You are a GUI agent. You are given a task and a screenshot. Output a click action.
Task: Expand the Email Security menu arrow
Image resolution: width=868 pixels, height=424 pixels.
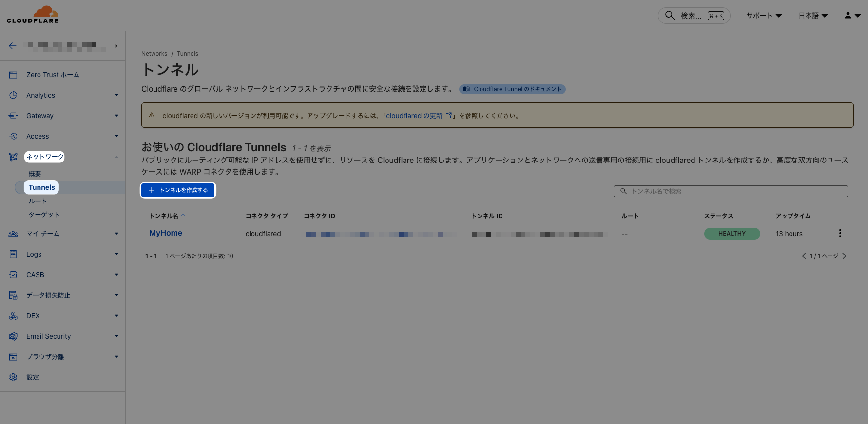(116, 336)
